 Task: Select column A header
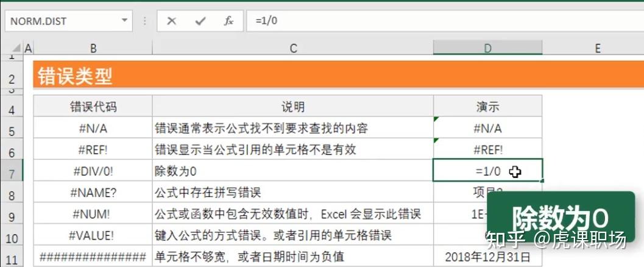[29, 49]
